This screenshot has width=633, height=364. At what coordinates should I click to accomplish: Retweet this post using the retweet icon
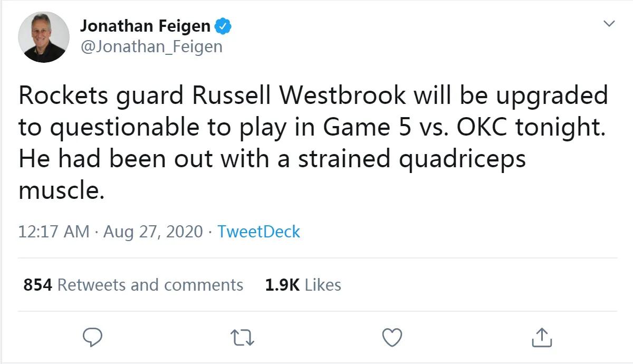coord(243,337)
